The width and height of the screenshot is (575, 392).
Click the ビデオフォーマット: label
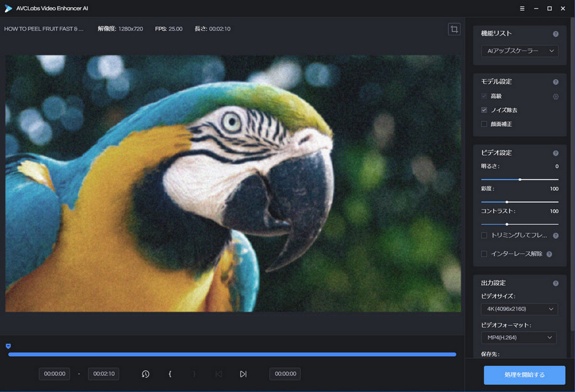[x=506, y=325]
